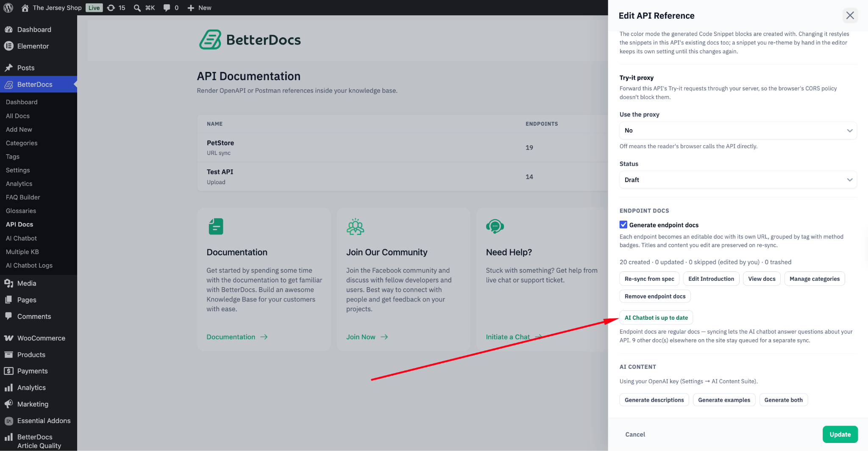The width and height of the screenshot is (868, 451).
Task: Click the Need Help chat bubble icon
Action: (x=495, y=227)
